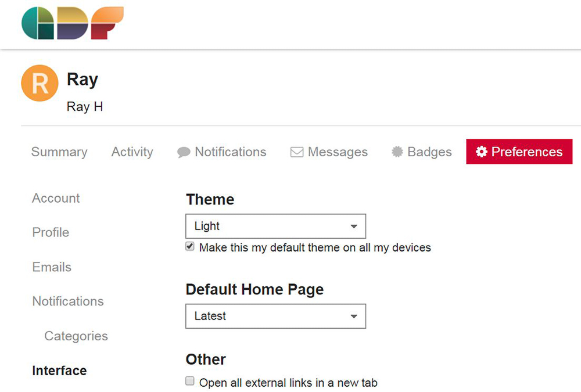The image size is (581, 392).
Task: Open the Theme dropdown showing Light
Action: coord(275,226)
